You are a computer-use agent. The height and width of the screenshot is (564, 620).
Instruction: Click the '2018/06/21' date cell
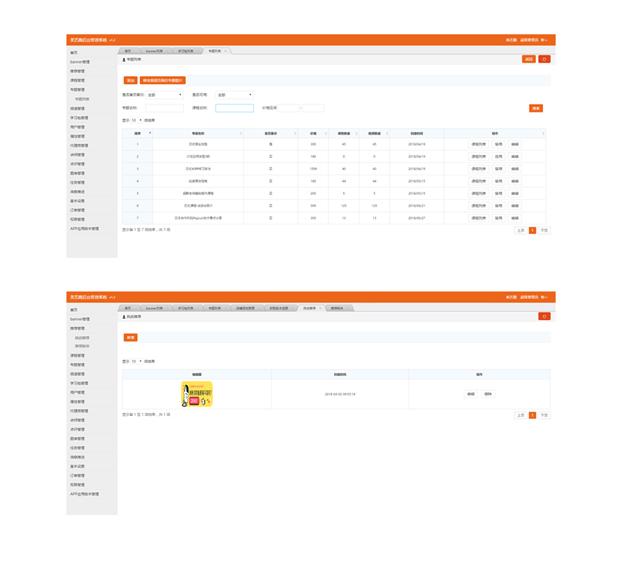click(x=417, y=206)
